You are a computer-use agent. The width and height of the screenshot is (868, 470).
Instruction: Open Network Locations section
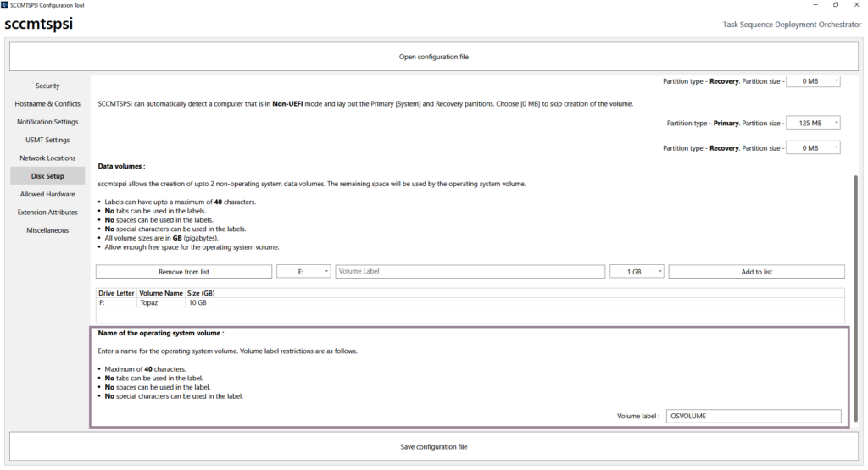(x=47, y=158)
